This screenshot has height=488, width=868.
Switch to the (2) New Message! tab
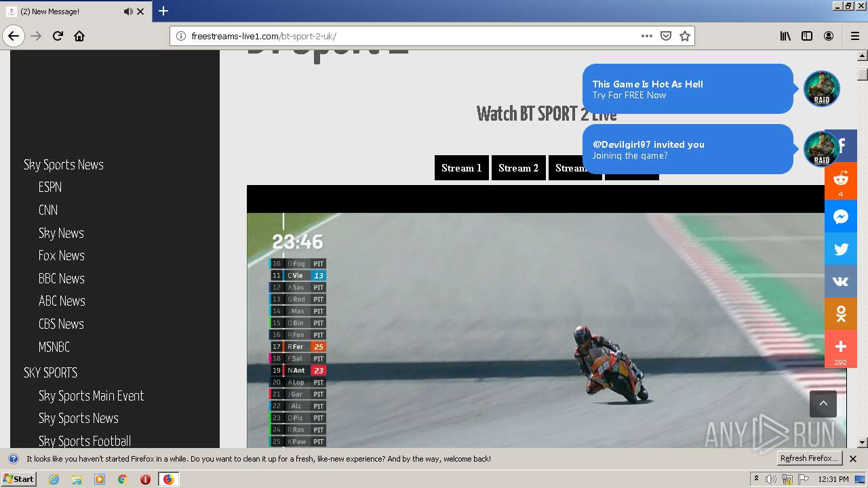[x=76, y=12]
